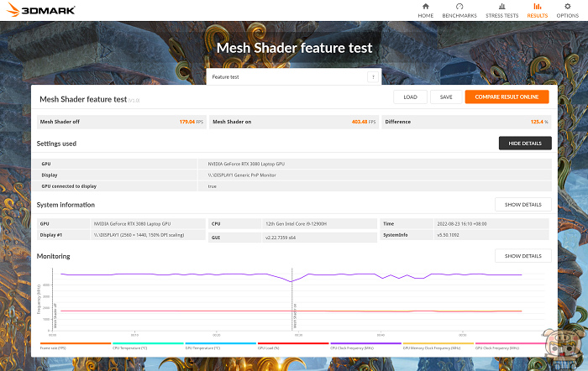
Task: Click the Stress Tests bar chart icon
Action: click(500, 6)
